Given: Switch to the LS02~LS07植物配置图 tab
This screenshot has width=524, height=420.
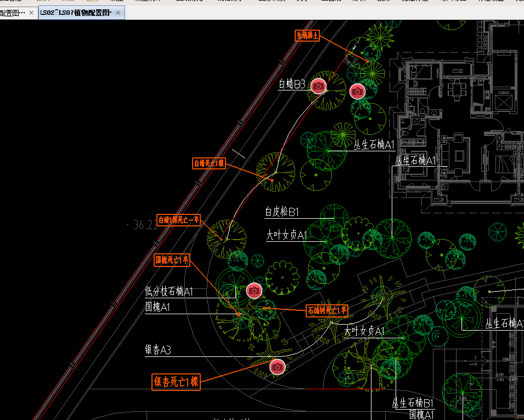Looking at the screenshot, I should click(x=76, y=13).
